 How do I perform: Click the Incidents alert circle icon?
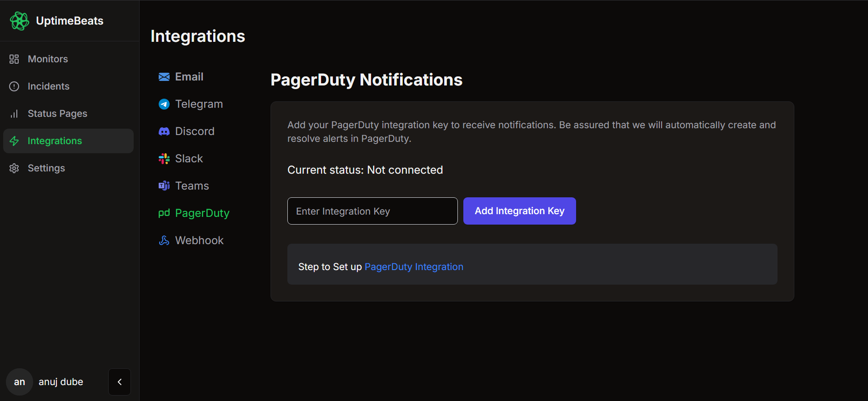pyautogui.click(x=14, y=86)
